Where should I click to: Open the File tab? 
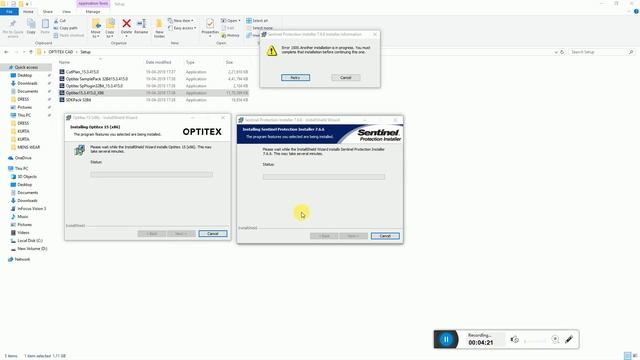pyautogui.click(x=9, y=11)
